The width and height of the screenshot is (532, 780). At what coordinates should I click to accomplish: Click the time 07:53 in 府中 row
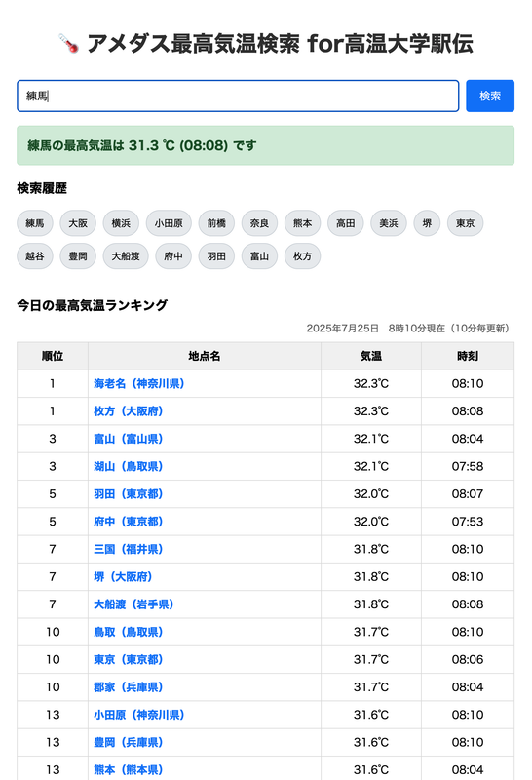(x=468, y=522)
